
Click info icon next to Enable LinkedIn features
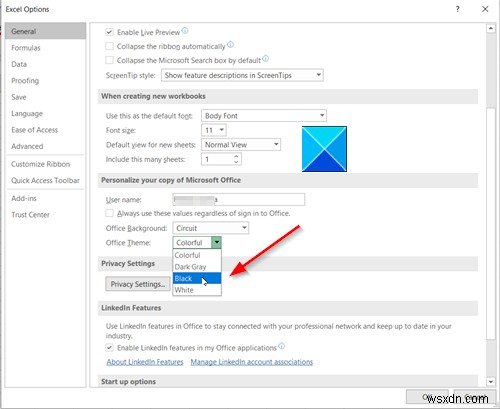tap(281, 346)
